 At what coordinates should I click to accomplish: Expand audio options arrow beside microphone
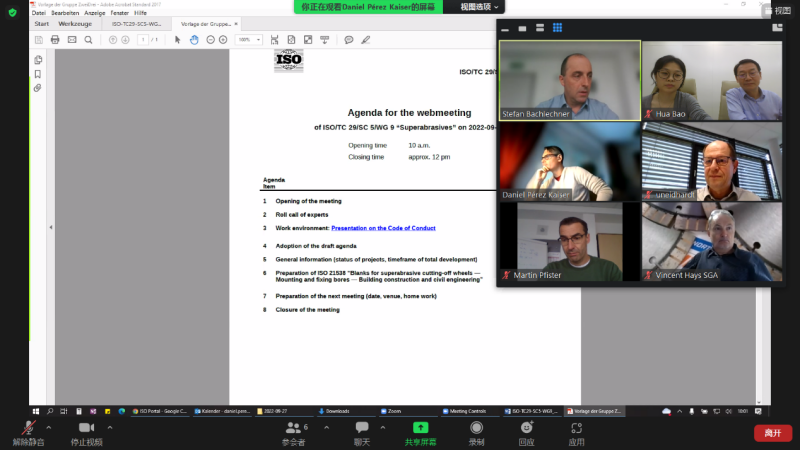pos(49,427)
